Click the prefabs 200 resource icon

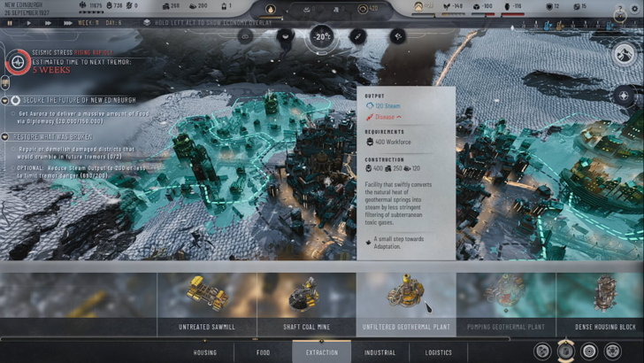point(193,6)
